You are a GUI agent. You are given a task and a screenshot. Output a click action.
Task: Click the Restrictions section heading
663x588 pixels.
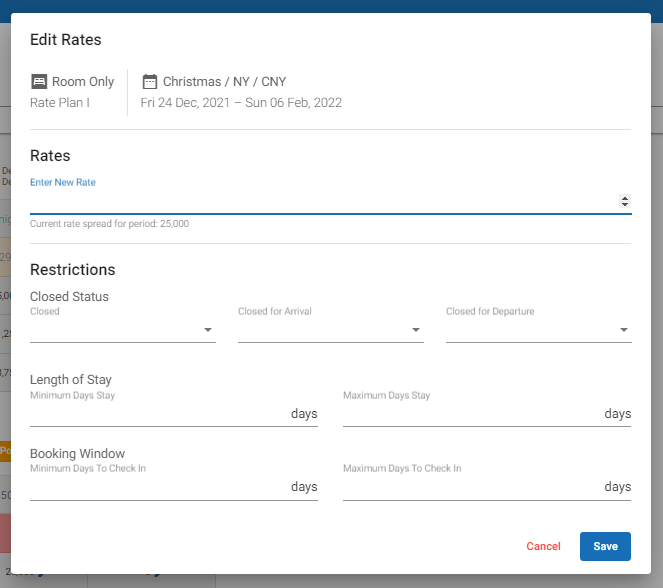72,270
